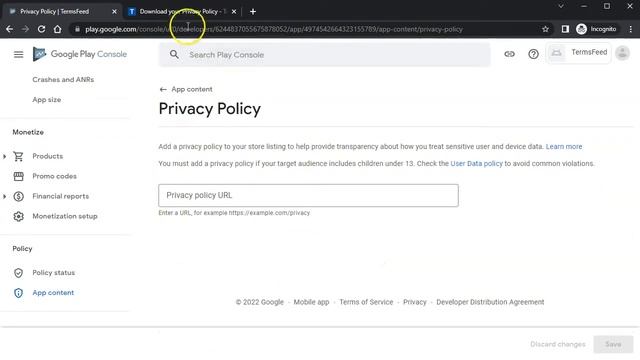The width and height of the screenshot is (640, 360).
Task: Click the Google Play Console logo
Action: [x=80, y=54]
